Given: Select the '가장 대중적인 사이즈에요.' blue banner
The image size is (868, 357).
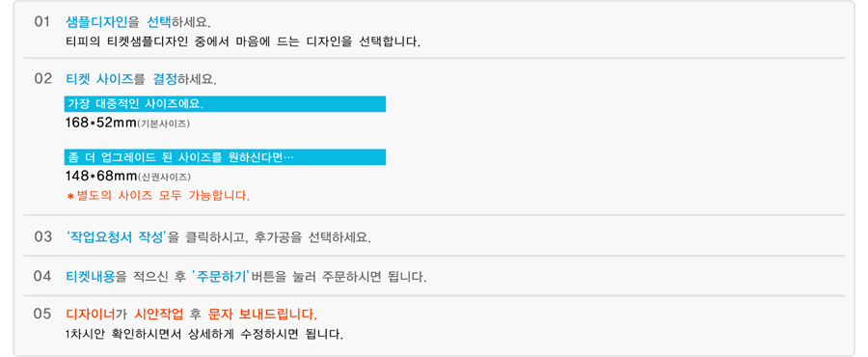Looking at the screenshot, I should tap(225, 104).
